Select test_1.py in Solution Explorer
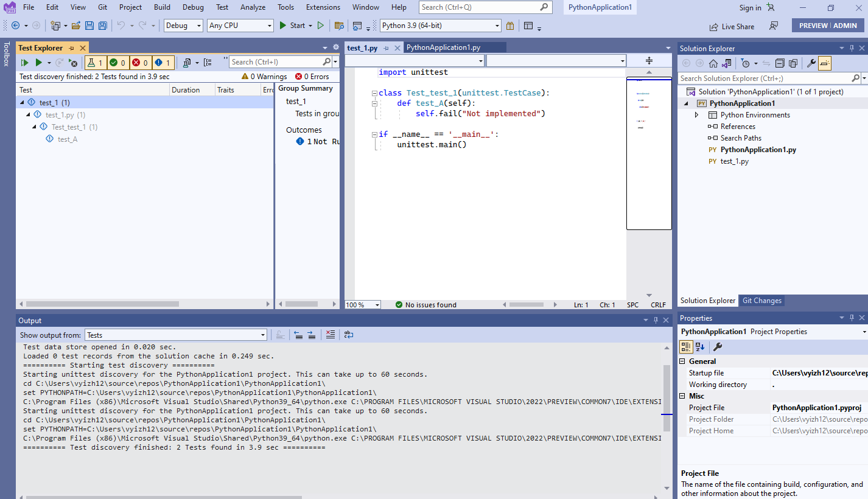The height and width of the screenshot is (499, 868). coord(734,161)
